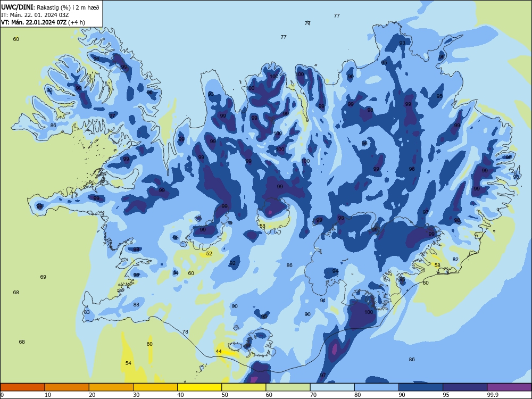Click the humidity value 52 on the map

coord(209,253)
